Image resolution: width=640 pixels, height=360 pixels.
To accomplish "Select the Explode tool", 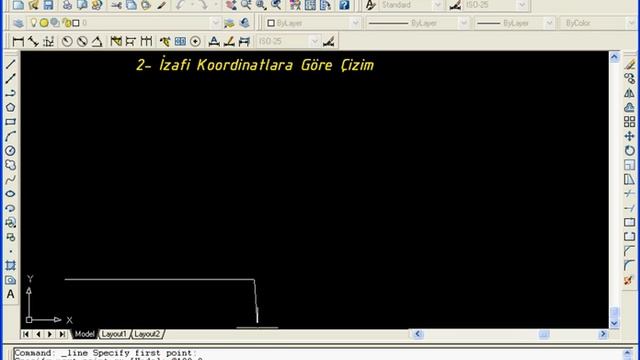I will tap(629, 280).
